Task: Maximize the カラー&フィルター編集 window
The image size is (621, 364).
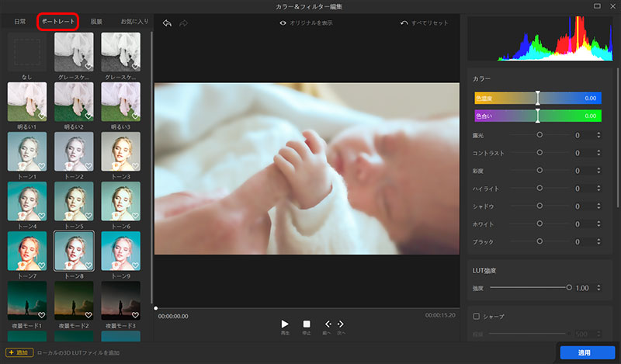Action: (597, 6)
